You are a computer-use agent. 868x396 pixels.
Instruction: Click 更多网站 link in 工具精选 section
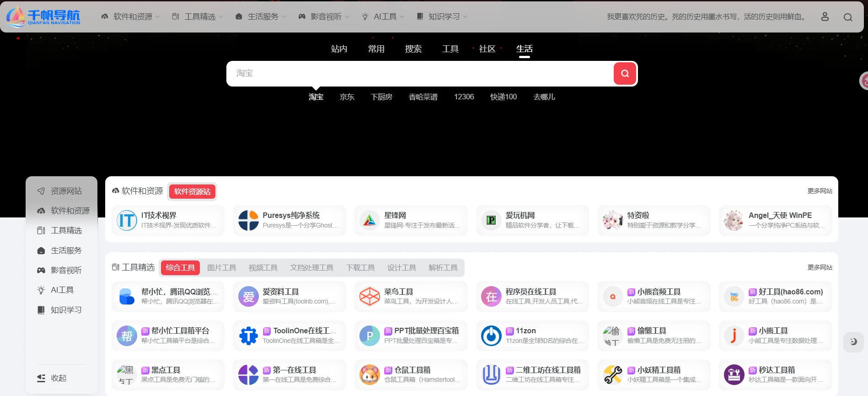pos(820,267)
